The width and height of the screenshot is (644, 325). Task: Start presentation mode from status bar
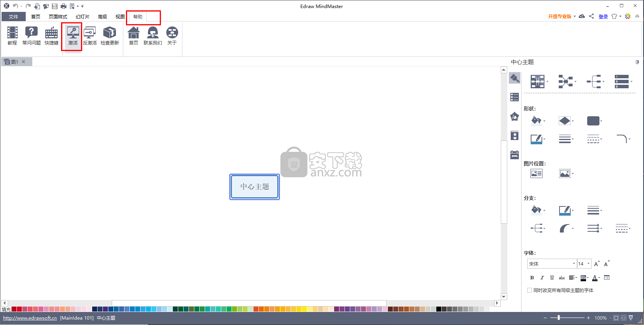pyautogui.click(x=631, y=318)
